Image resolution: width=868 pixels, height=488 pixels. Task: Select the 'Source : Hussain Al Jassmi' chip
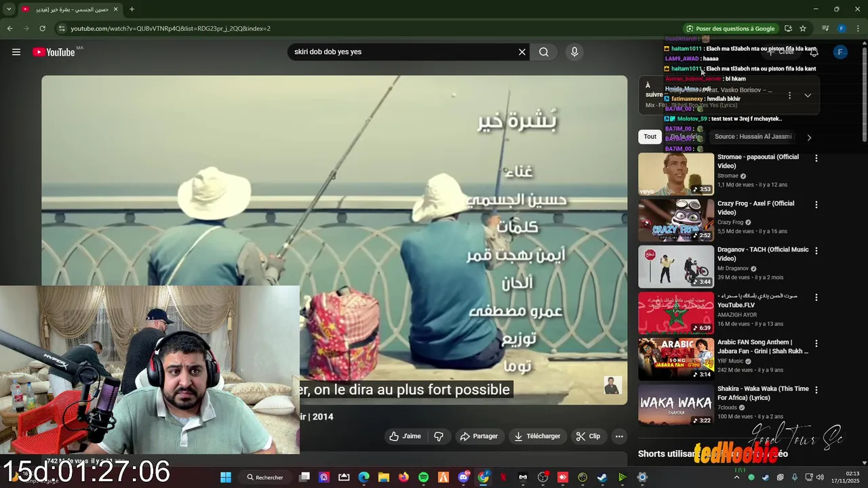point(753,137)
